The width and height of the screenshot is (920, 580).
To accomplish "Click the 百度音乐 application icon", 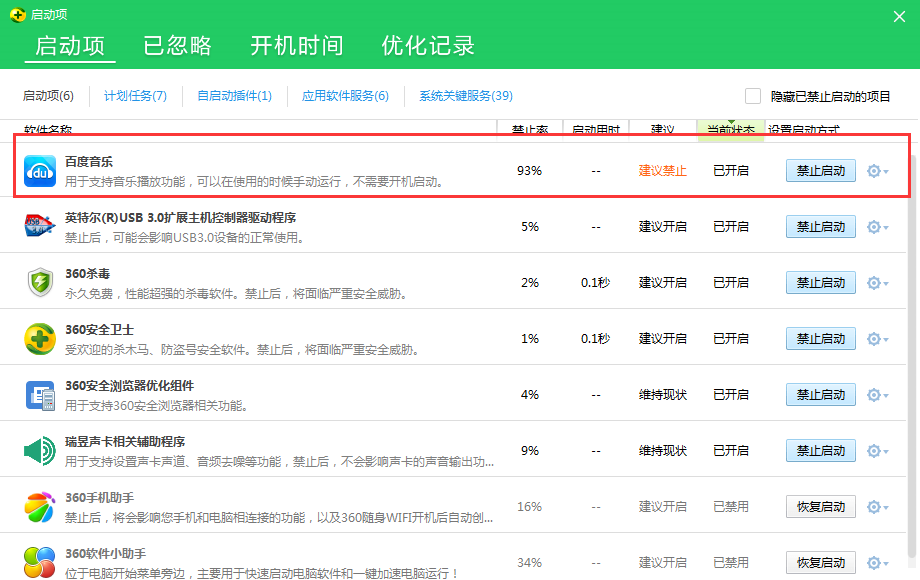I will [39, 170].
